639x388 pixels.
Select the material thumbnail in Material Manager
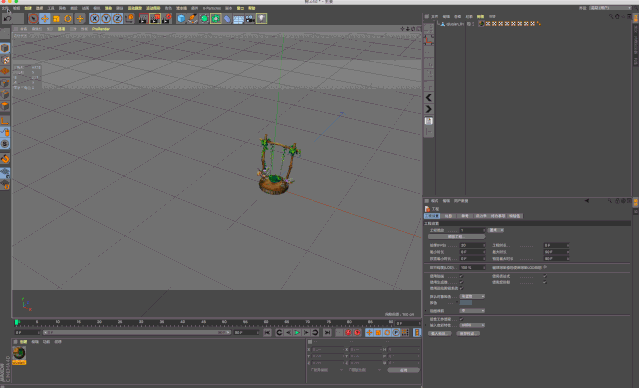click(19, 353)
